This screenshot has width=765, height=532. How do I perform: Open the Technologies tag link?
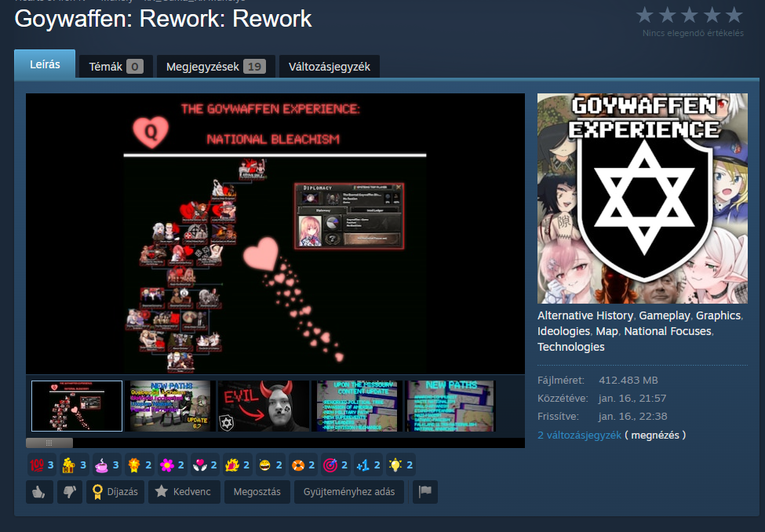point(571,347)
